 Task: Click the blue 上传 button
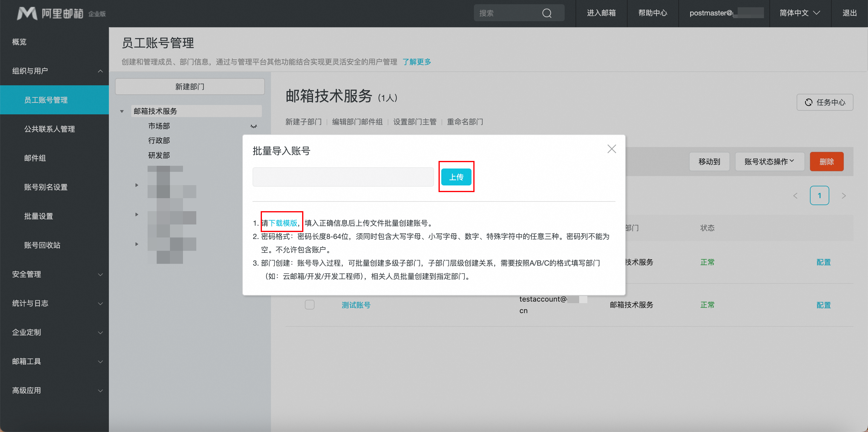(x=456, y=177)
